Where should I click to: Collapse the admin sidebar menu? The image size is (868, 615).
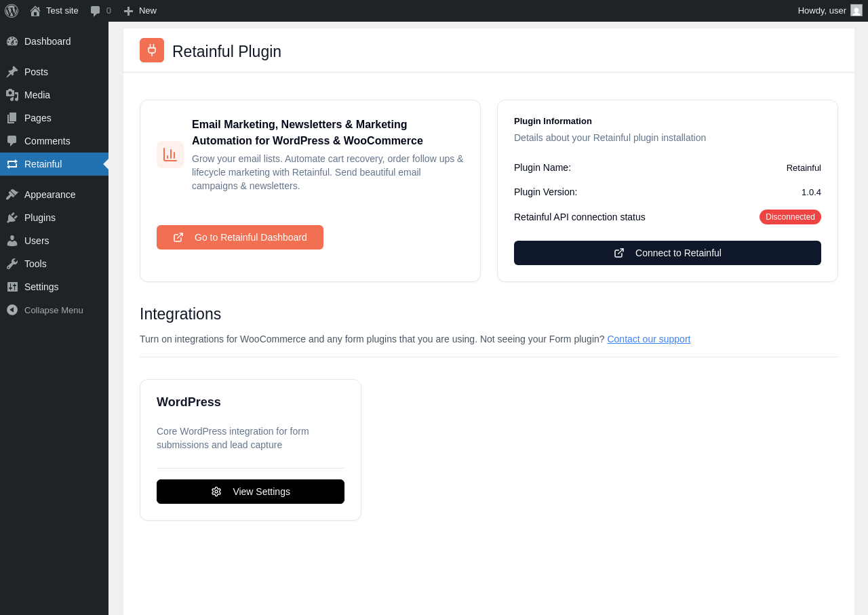point(54,310)
